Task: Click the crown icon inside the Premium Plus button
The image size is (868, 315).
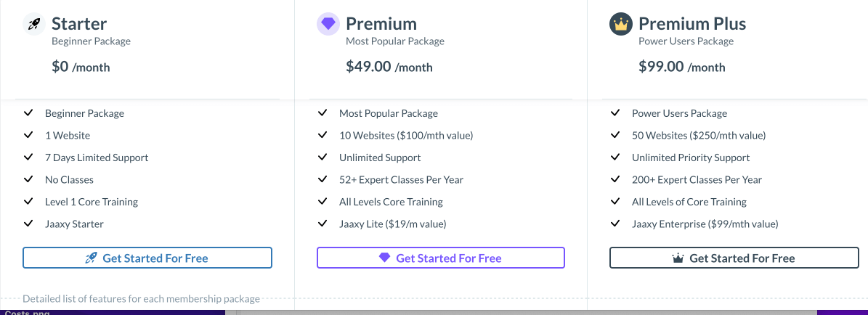Action: [x=678, y=258]
